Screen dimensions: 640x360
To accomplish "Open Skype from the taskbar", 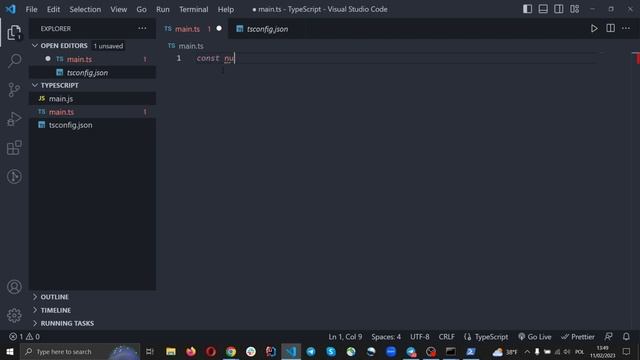I will pos(331,351).
